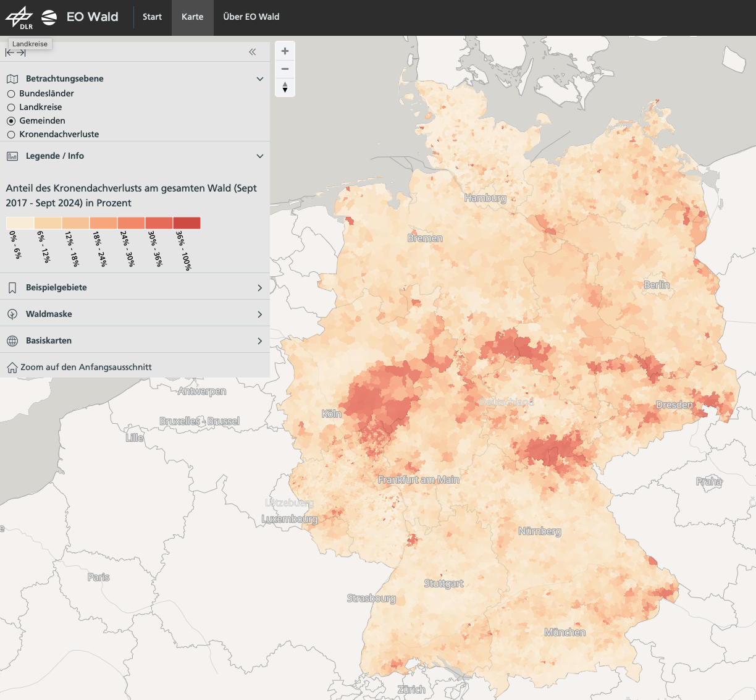Image resolution: width=756 pixels, height=700 pixels.
Task: Zoom out with the minus button
Action: 285,69
